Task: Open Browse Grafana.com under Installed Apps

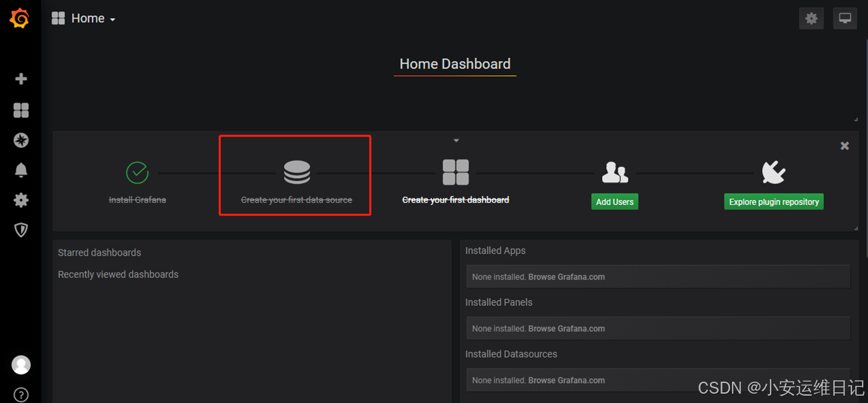Action: pos(567,277)
